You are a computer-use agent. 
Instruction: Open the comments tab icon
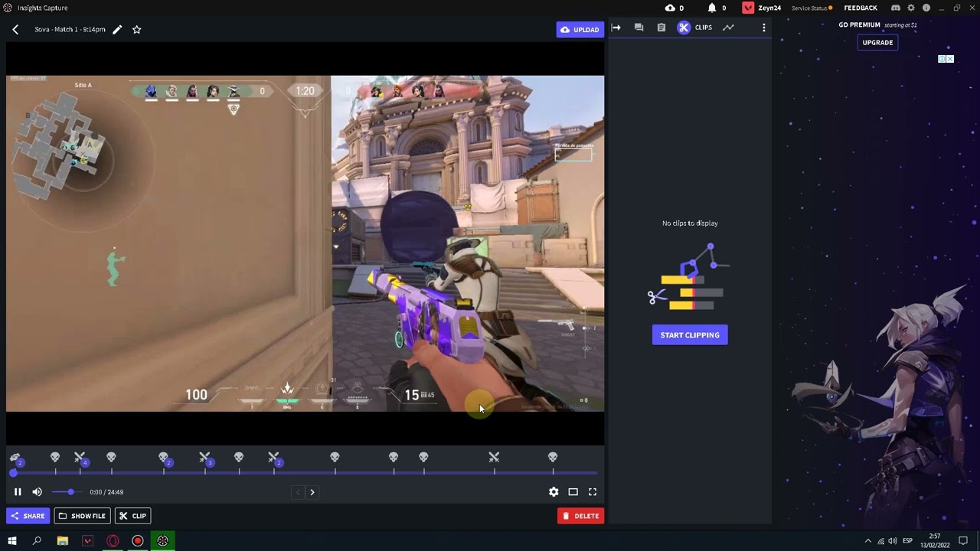[639, 28]
